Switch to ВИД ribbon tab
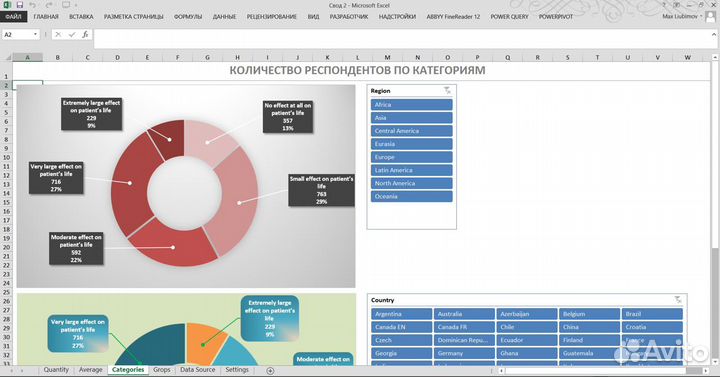720x377 pixels. pos(313,17)
